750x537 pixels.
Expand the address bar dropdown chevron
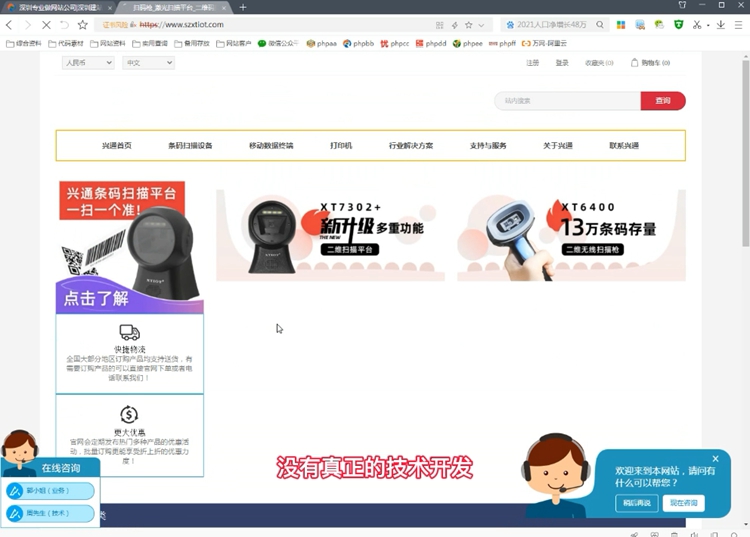click(x=481, y=25)
